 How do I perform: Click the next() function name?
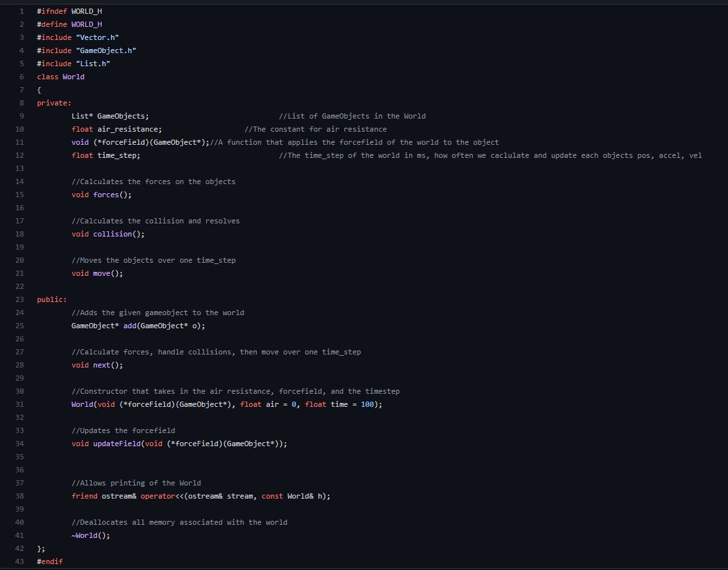tap(101, 365)
